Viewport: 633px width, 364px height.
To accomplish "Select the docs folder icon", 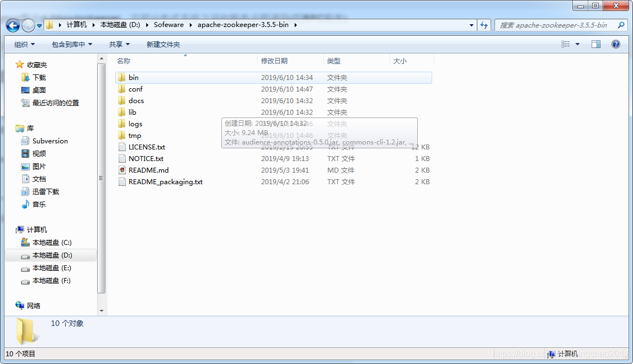I will pos(122,100).
